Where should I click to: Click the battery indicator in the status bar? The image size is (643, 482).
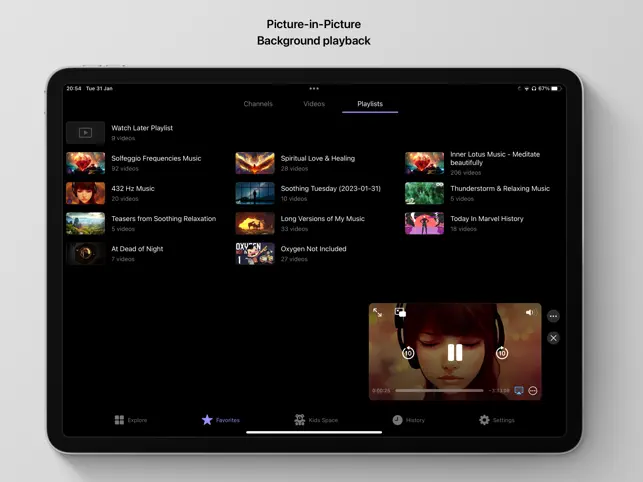click(x=555, y=89)
